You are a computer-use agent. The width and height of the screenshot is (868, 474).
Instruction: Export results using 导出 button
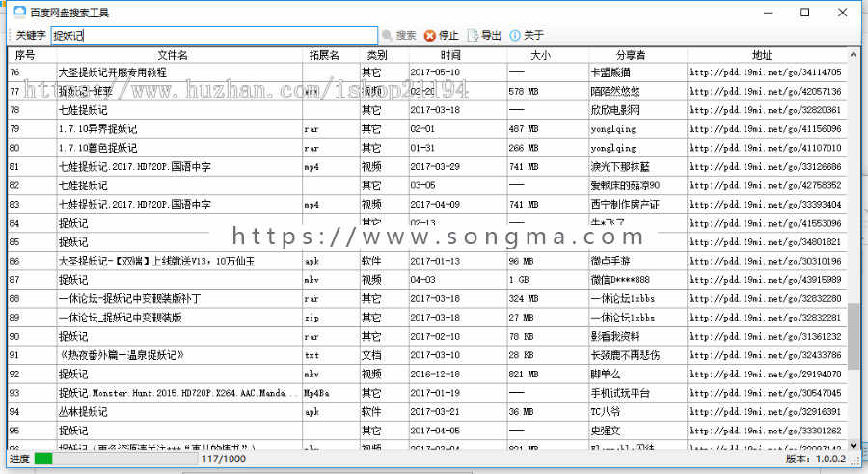coord(484,36)
